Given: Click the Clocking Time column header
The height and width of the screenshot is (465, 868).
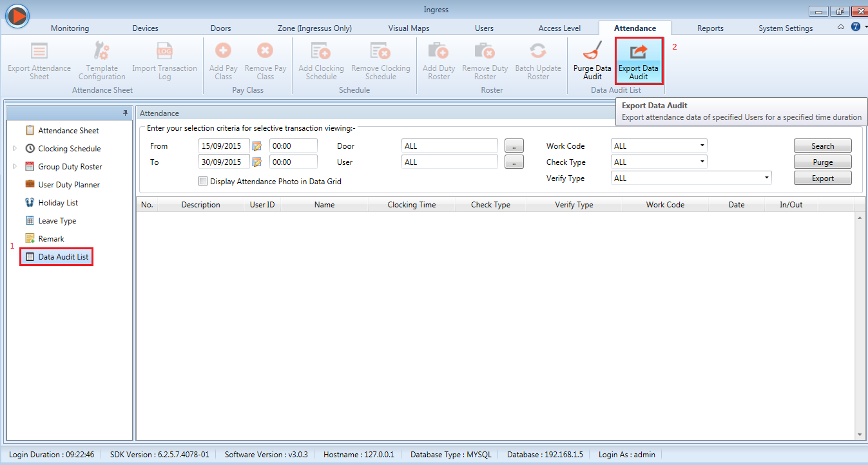Looking at the screenshot, I should tap(411, 205).
